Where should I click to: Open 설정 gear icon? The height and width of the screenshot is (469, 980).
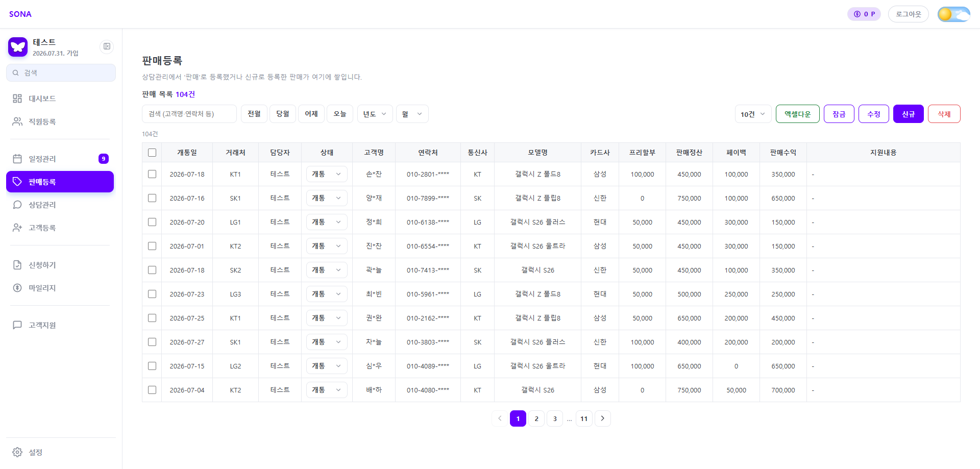tap(17, 452)
